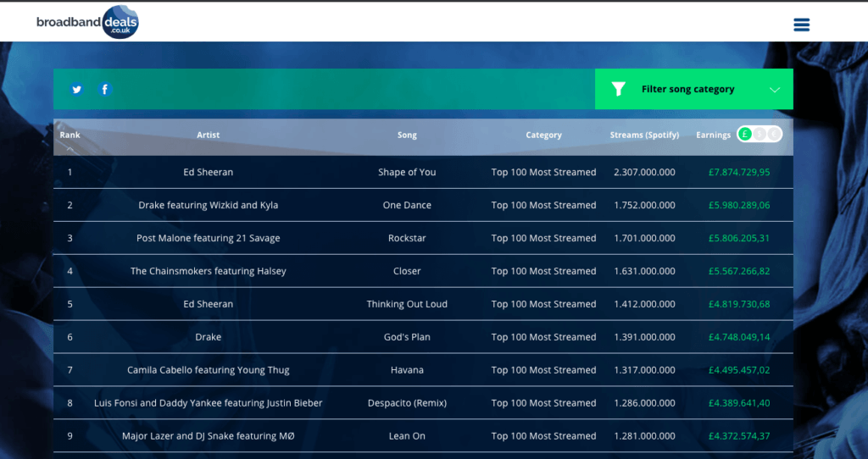
Task: Click the song title Lean On
Action: [407, 436]
